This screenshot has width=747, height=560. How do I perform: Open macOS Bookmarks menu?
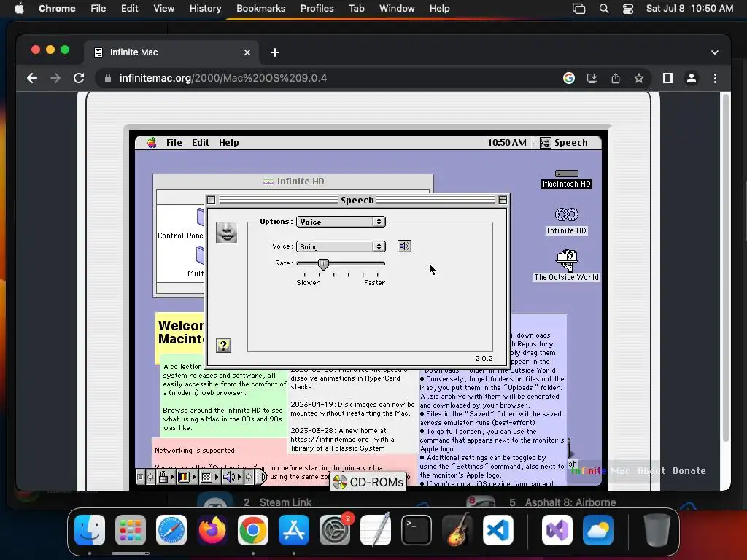[x=260, y=9]
